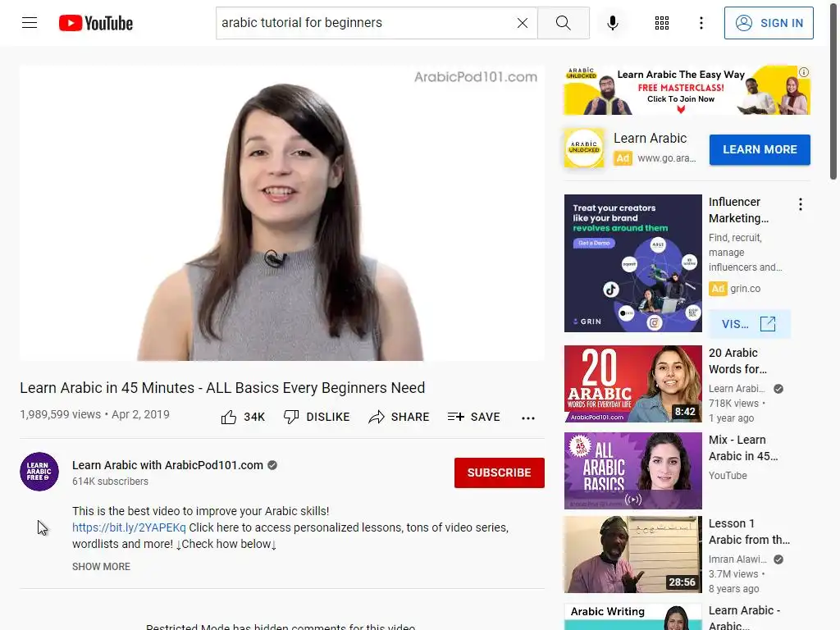Expand description with SHOW MORE
The image size is (840, 630).
pyautogui.click(x=101, y=566)
